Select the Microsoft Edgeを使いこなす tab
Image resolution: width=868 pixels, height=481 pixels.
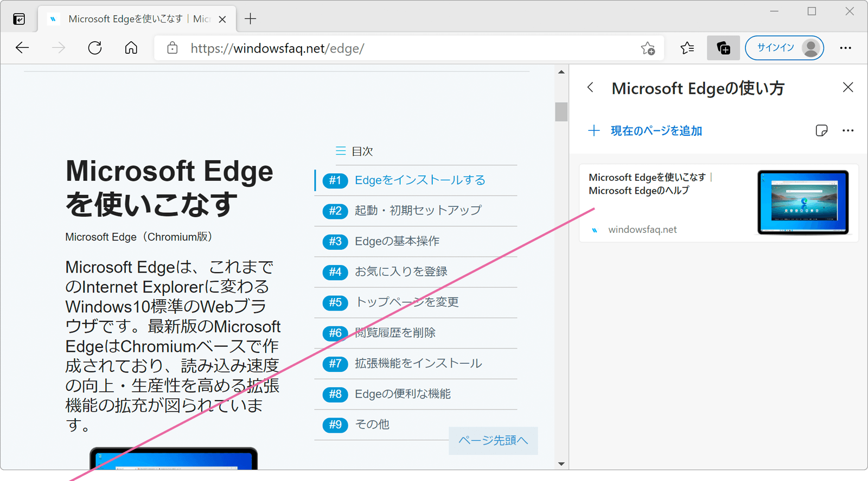[137, 19]
